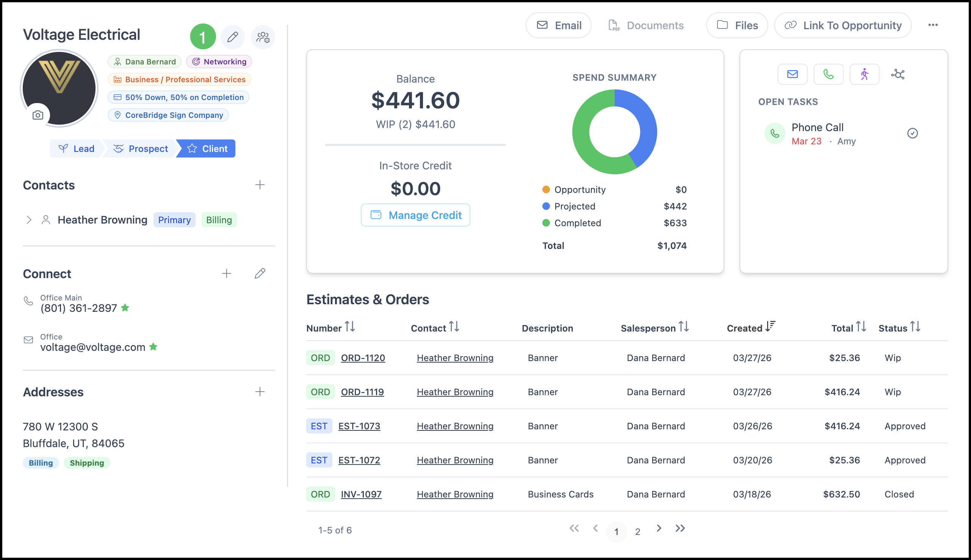Click the Manage Credit button

click(415, 215)
